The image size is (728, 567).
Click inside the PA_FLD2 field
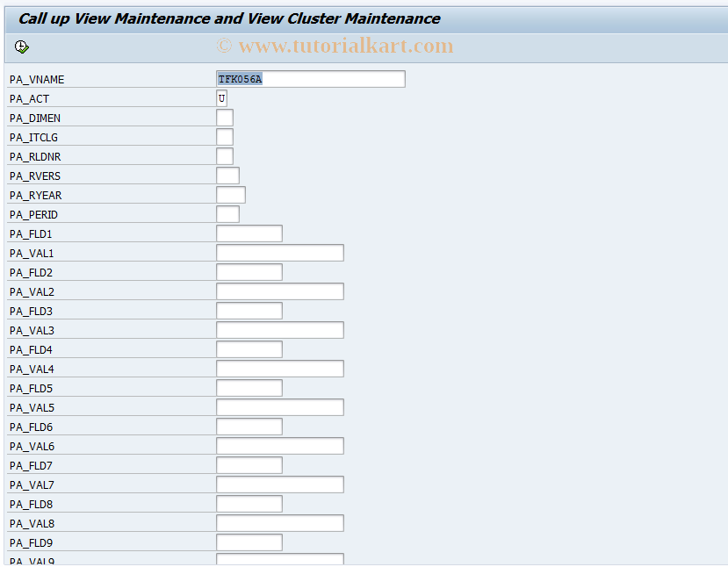[249, 271]
